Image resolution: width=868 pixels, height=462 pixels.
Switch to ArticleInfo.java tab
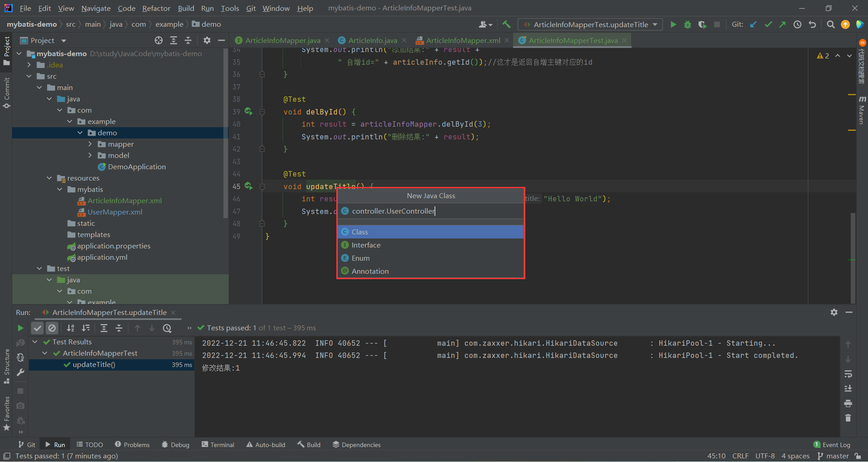373,40
